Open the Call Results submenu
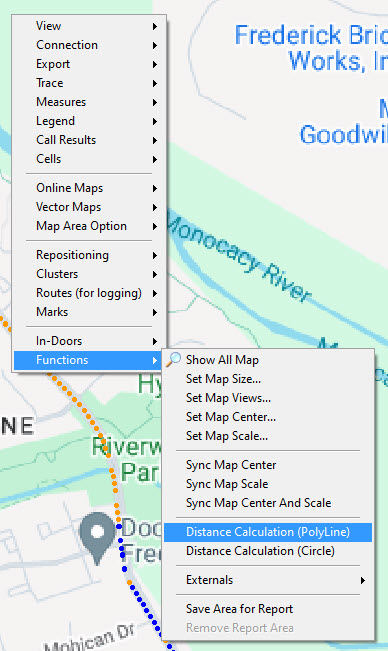388x651 pixels. click(x=90, y=140)
